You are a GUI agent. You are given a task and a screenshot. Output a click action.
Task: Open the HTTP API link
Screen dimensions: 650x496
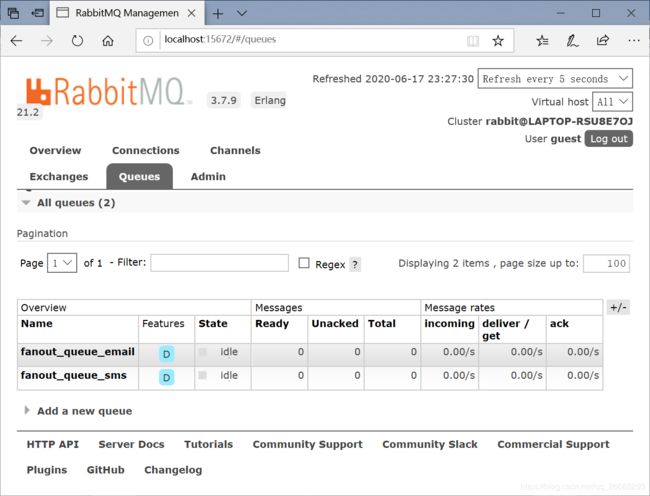tap(53, 444)
